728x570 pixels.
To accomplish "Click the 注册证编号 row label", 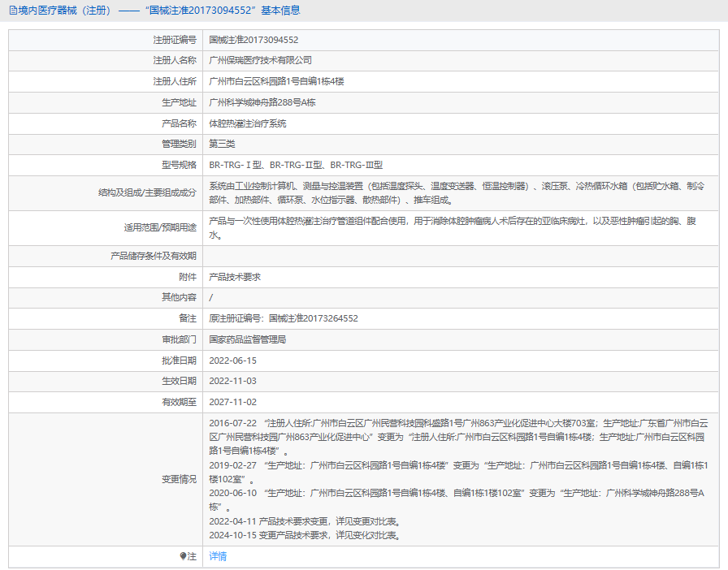I will [175, 40].
